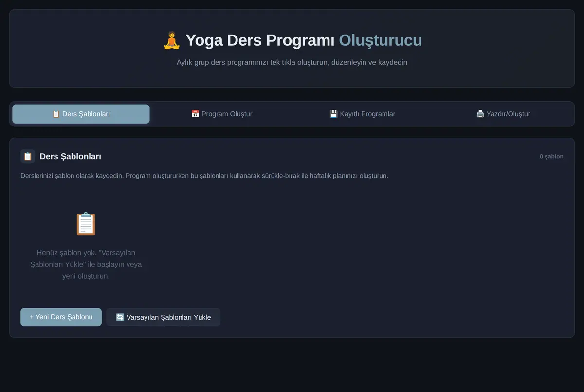Go to the Kayıtlı Programlar tab
Image resolution: width=584 pixels, height=392 pixels.
(362, 114)
